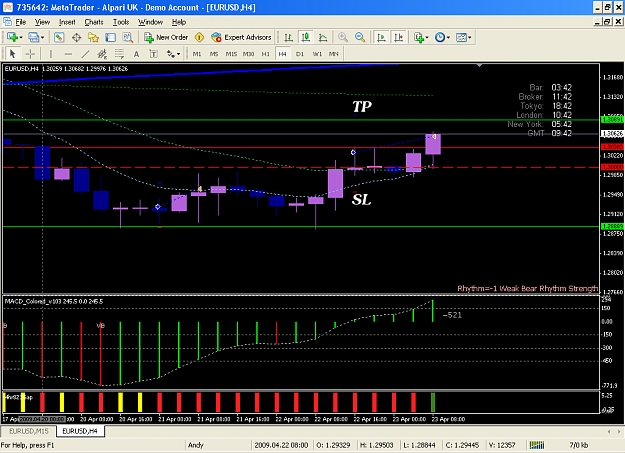Switch to M5 timeframe
Image resolution: width=625 pixels, height=453 pixels.
(x=214, y=54)
